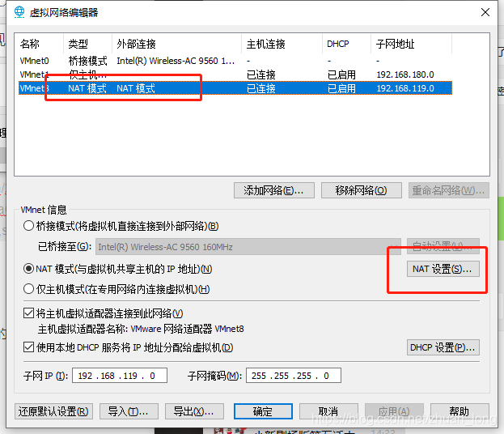Click VMnet1 已启用 DHCP cell

[x=341, y=74]
